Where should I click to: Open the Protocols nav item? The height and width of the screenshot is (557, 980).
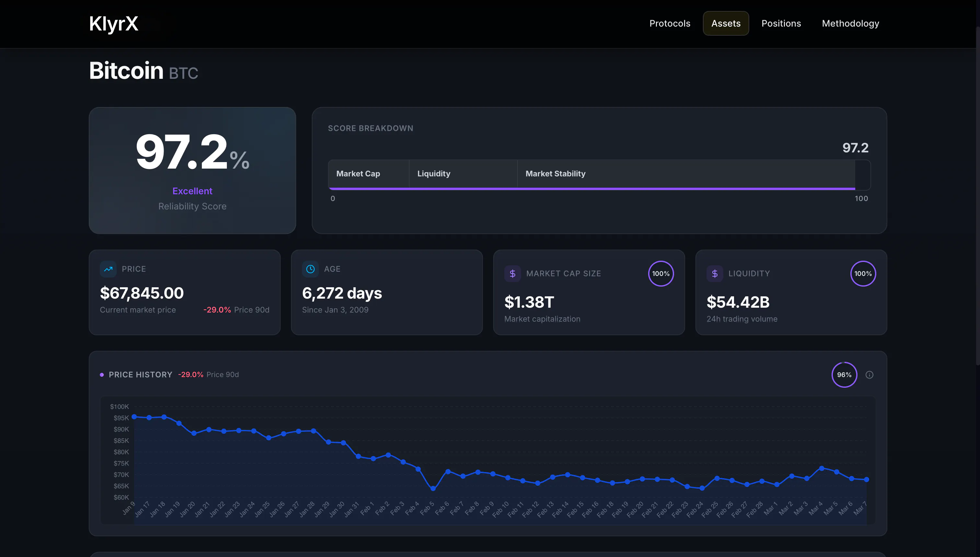670,23
